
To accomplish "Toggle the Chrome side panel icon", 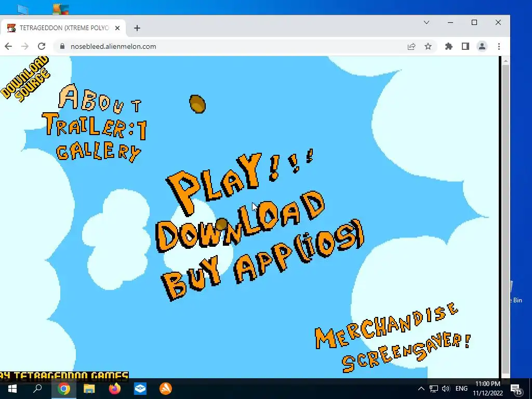I will coord(465,46).
